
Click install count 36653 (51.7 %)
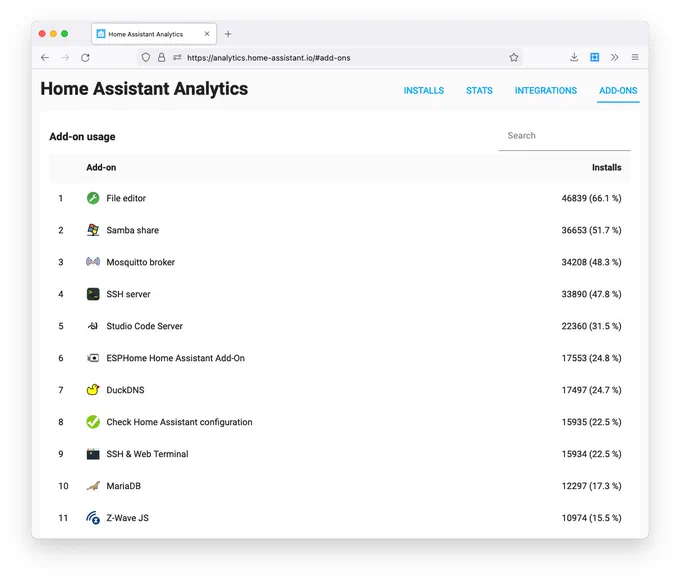(591, 230)
